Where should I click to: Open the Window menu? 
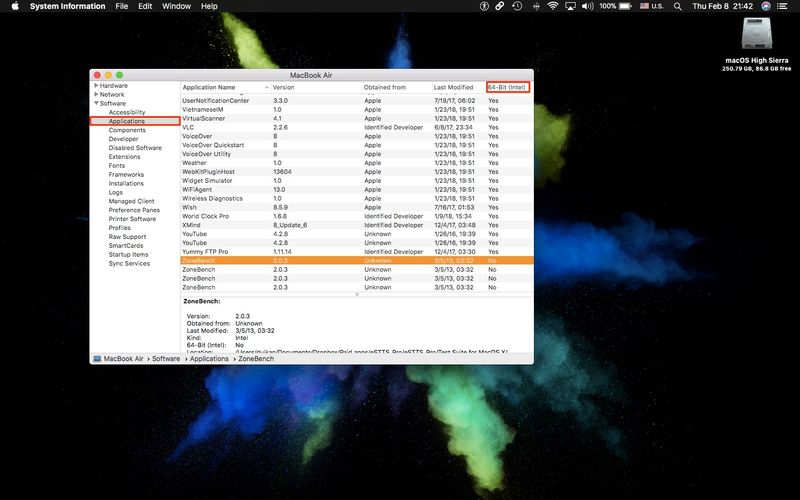(x=176, y=6)
